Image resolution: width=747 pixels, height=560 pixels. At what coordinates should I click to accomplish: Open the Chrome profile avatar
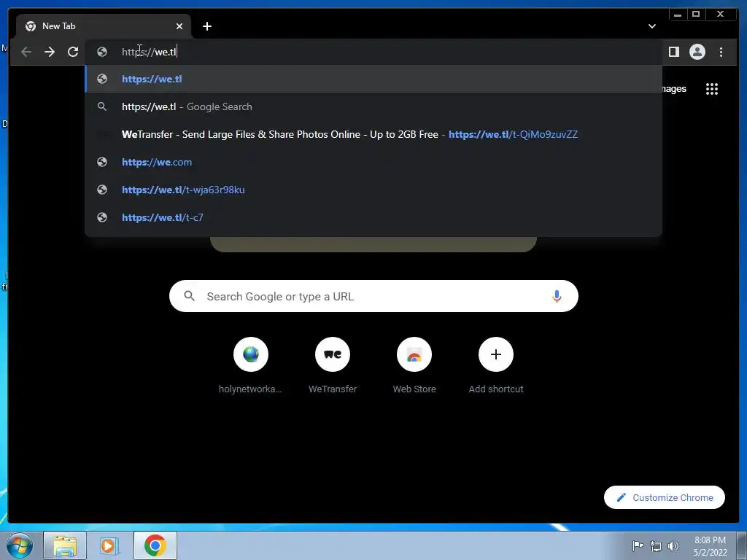tap(697, 52)
